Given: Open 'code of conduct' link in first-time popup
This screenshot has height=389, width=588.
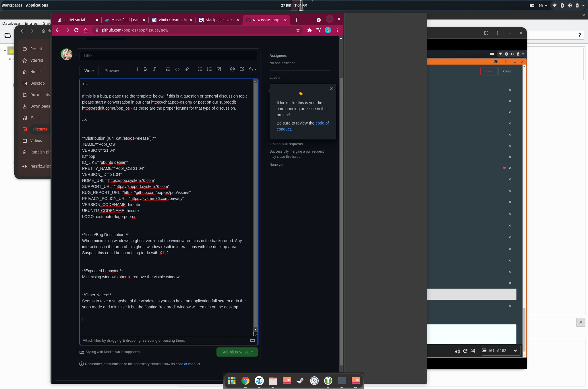Looking at the screenshot, I should [303, 126].
